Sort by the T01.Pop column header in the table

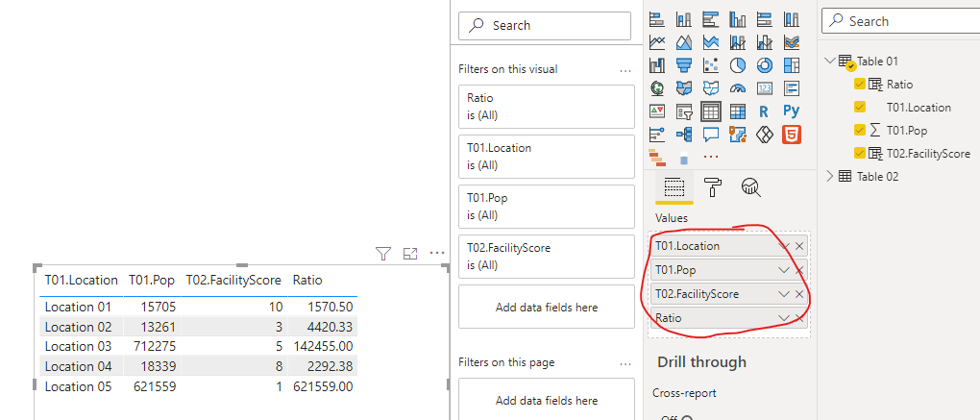[x=151, y=280]
